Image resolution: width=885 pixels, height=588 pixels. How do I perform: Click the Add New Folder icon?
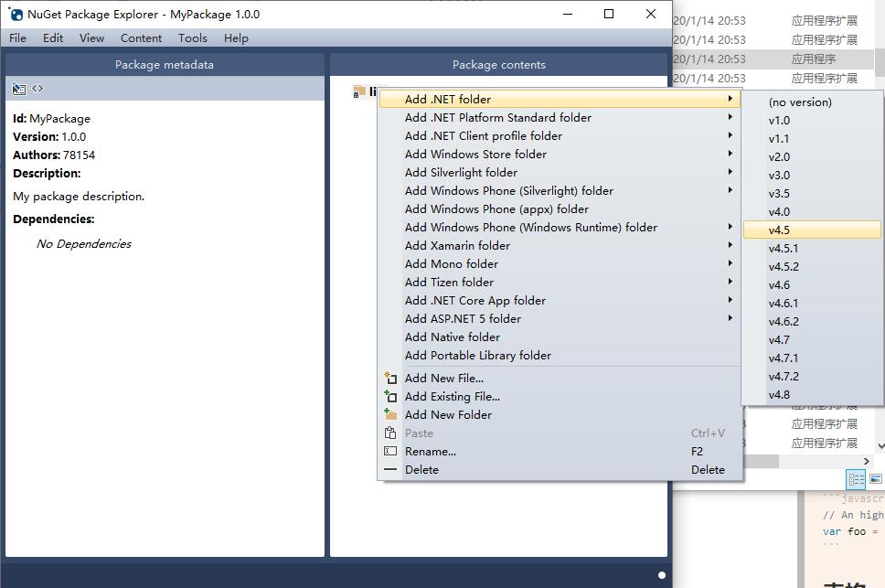390,414
